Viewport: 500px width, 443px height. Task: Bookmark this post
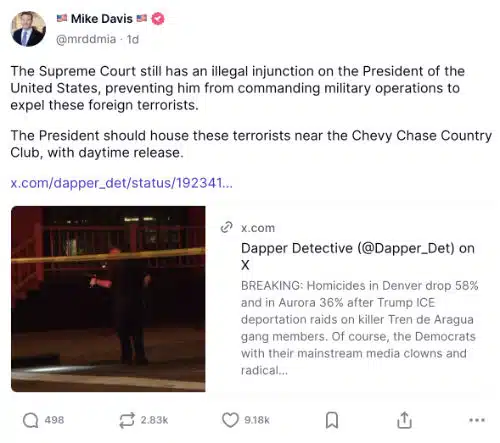[x=332, y=420]
